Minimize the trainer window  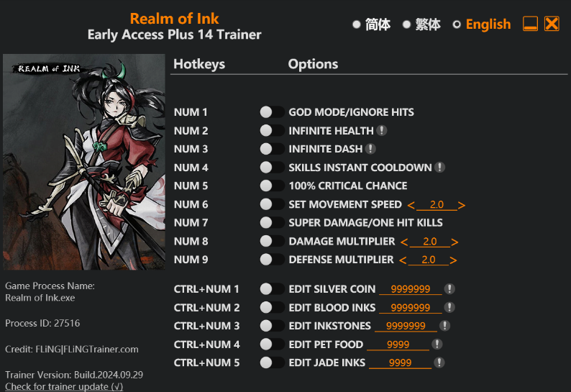531,24
